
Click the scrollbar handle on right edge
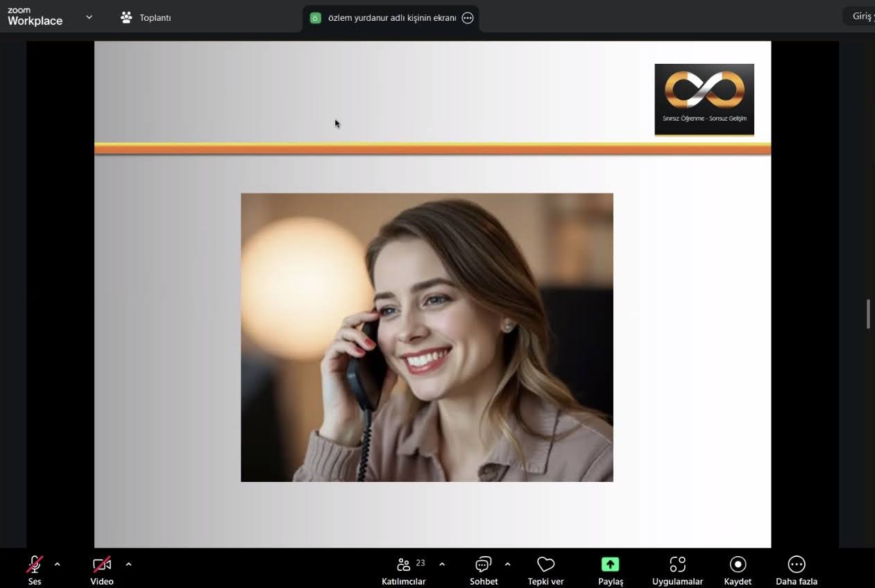coord(868,314)
